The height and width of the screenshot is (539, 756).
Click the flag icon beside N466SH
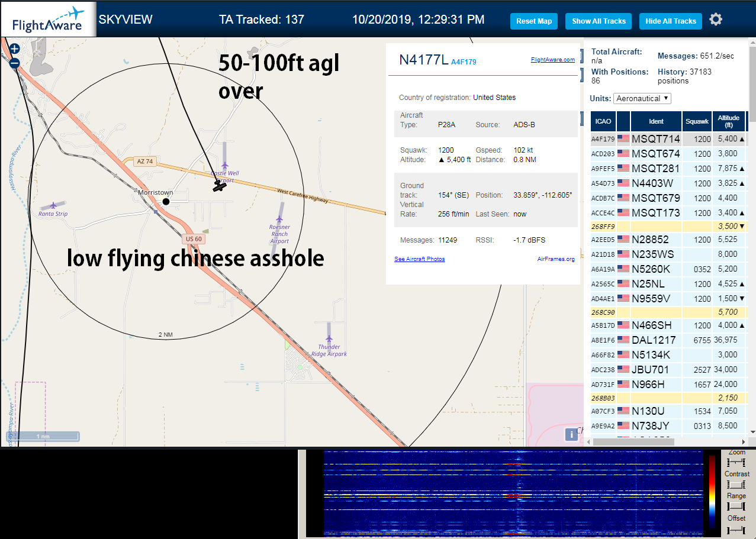click(x=623, y=325)
